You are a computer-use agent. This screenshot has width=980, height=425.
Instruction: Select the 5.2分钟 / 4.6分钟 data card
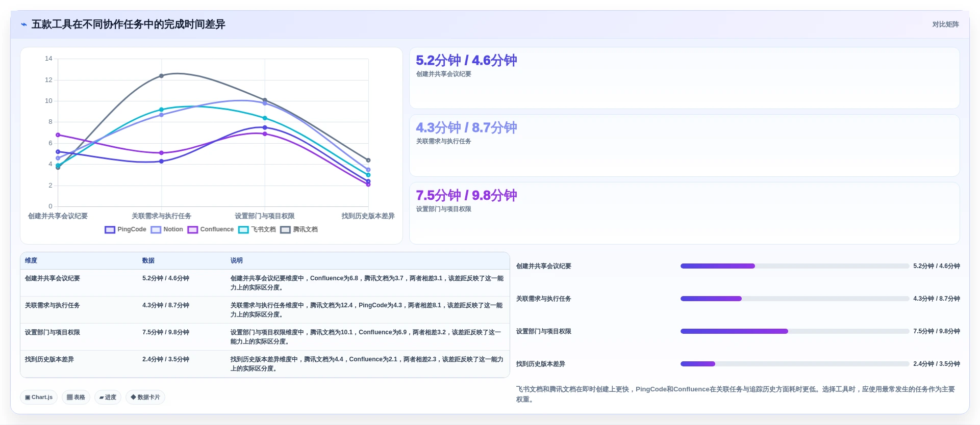pos(684,78)
